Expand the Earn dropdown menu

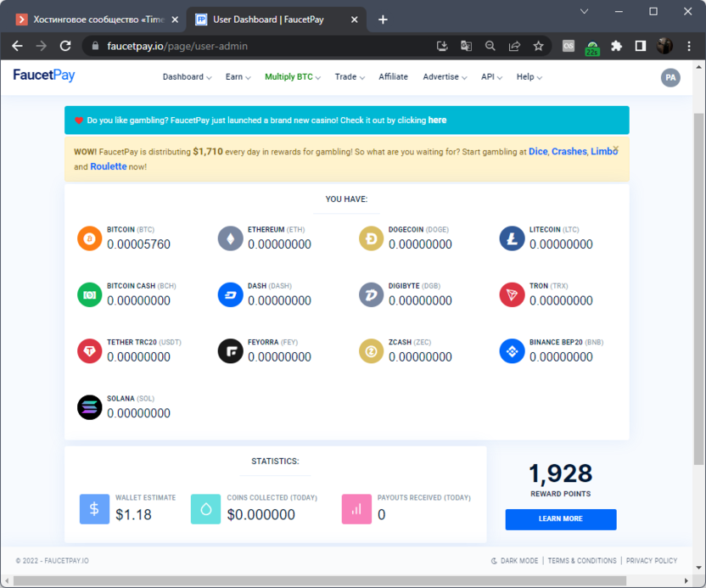[238, 77]
